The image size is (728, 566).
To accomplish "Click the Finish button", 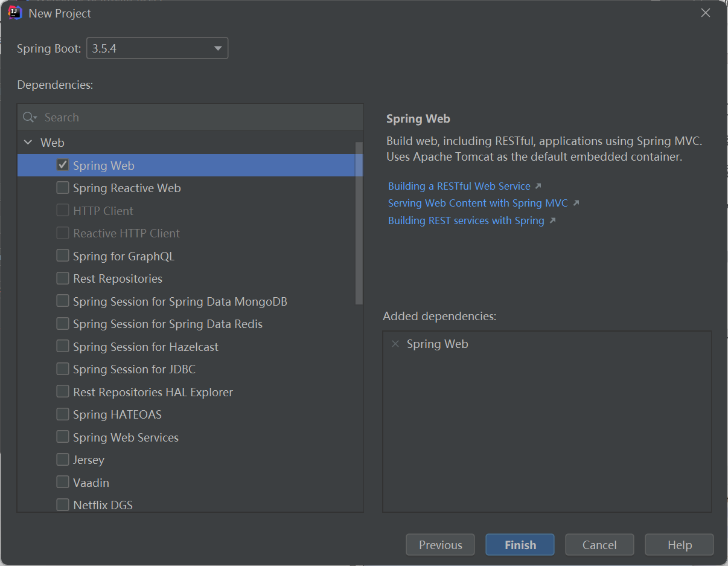I will tap(520, 545).
